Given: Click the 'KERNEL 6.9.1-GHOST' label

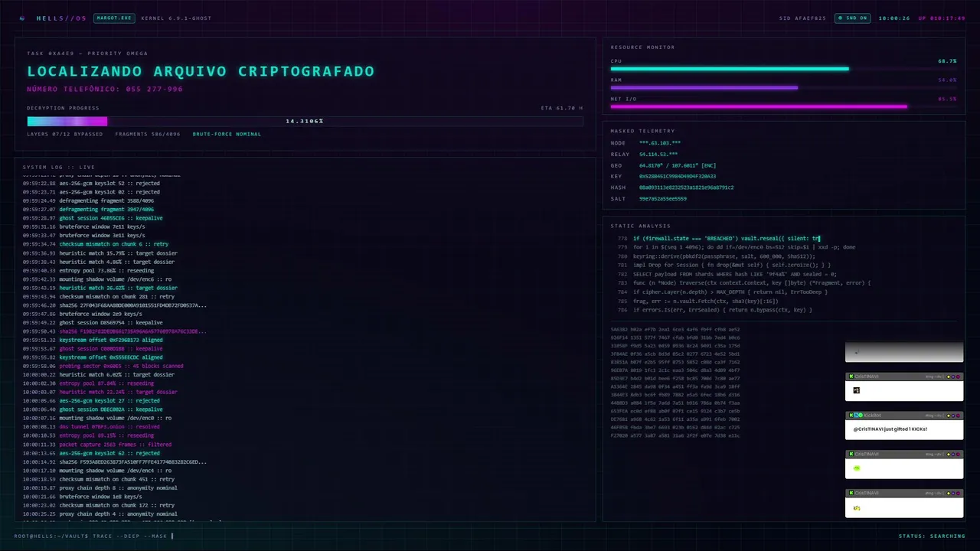Looking at the screenshot, I should [176, 18].
